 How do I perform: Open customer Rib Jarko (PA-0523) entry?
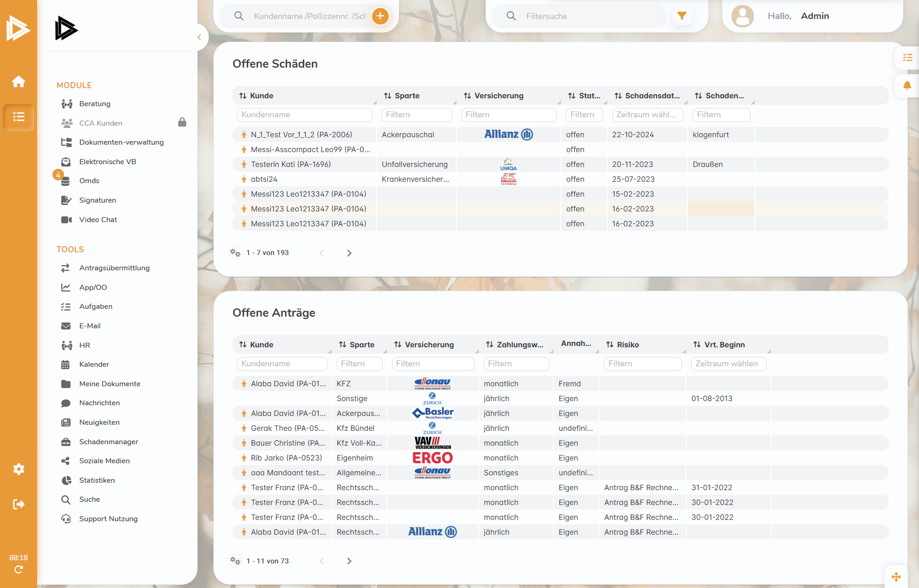point(286,458)
